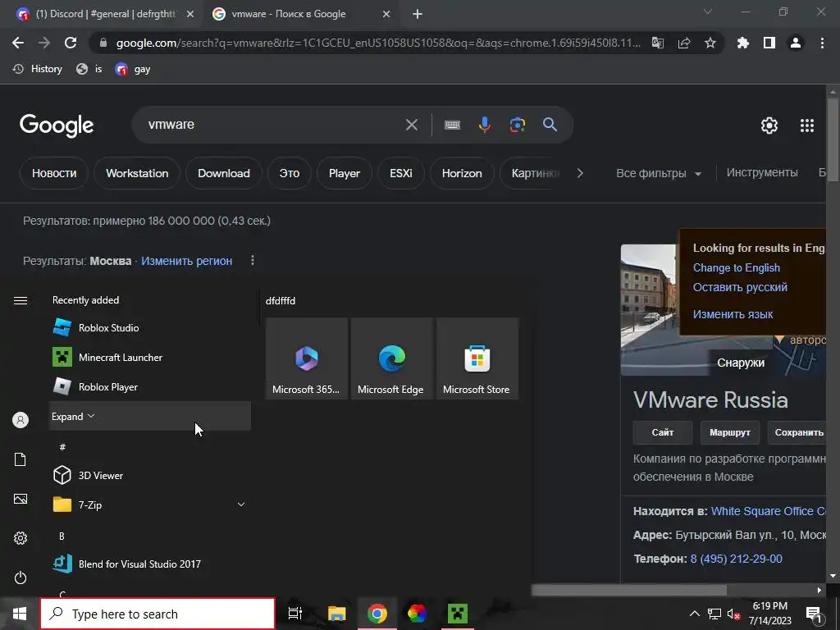Open Google on-screen keyboard icon
Viewport: 840px width, 630px height.
click(x=452, y=125)
